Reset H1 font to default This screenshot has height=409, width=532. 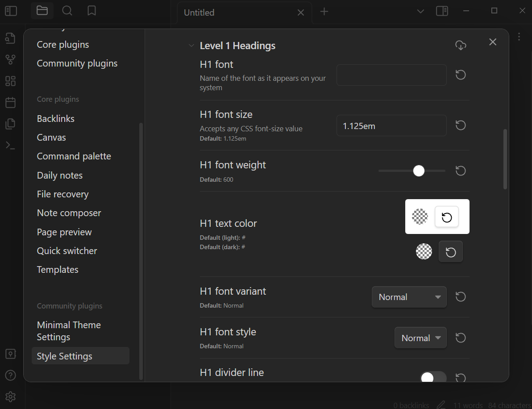[461, 75]
